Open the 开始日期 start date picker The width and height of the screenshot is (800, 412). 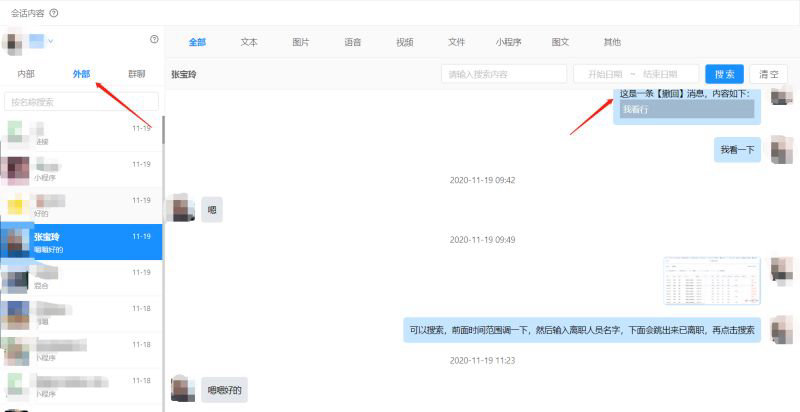[x=604, y=74]
